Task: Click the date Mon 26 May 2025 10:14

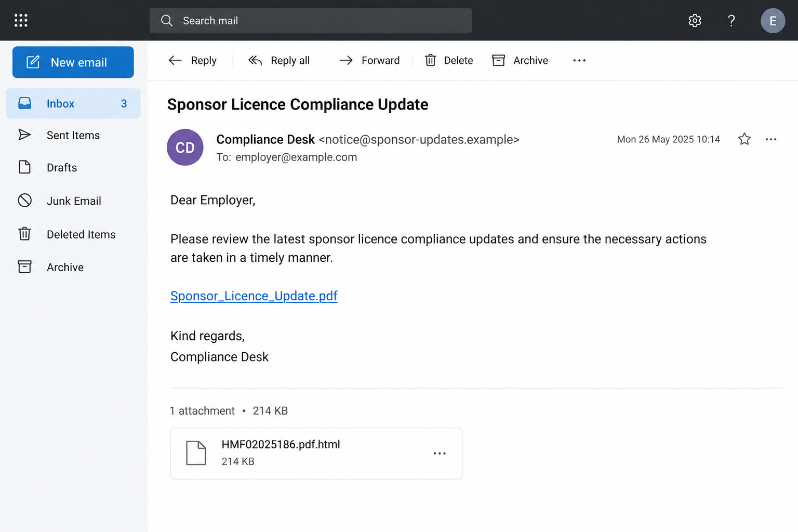Action: [x=669, y=139]
